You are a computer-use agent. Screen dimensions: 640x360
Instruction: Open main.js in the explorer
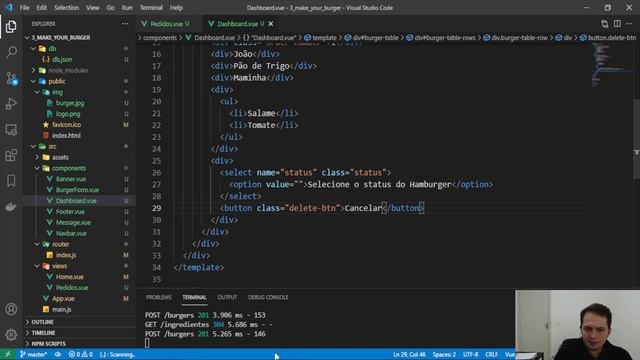(62, 309)
